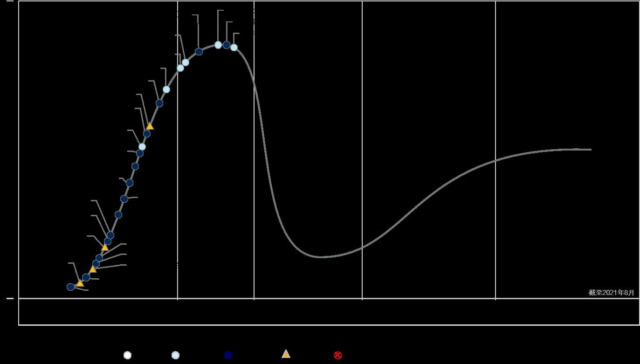The image size is (640, 364).
Task: Click the gray hype cycle curve at its trough
Action: (321, 257)
